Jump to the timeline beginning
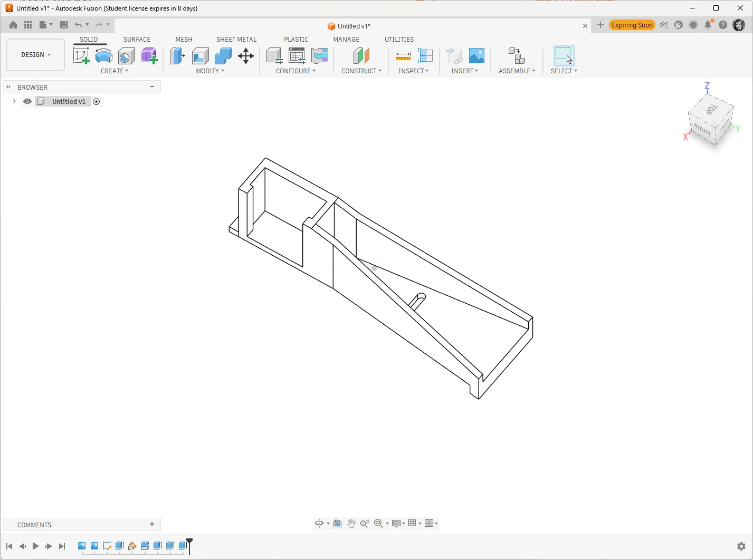The image size is (753, 560). click(9, 546)
